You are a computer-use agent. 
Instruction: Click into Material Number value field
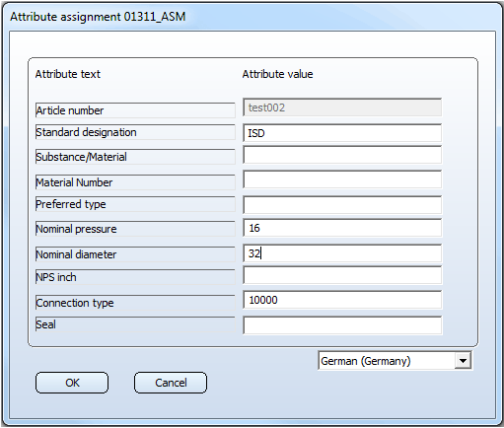(342, 179)
